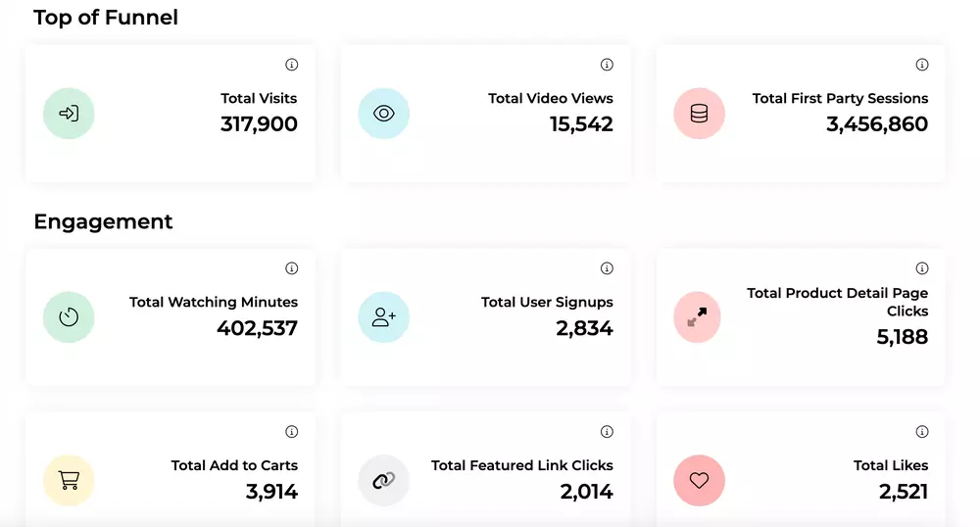Open info tooltip for Total First Party Sessions
The image size is (980, 527).
tap(922, 65)
